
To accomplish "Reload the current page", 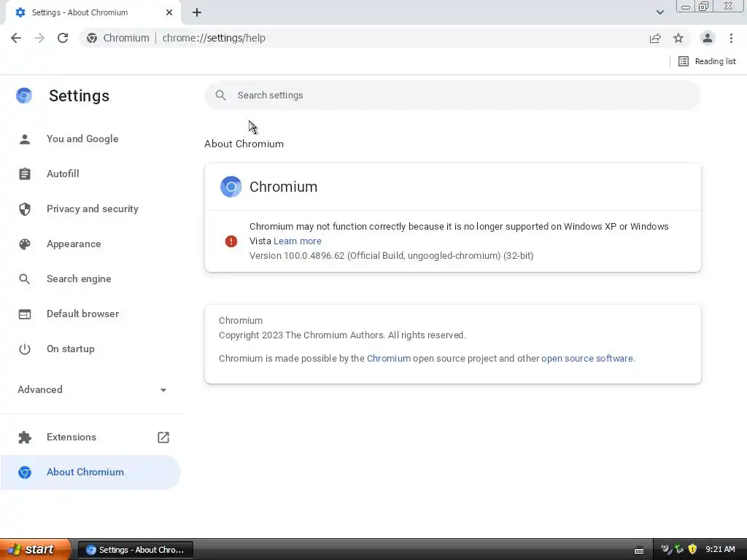I will [x=63, y=38].
